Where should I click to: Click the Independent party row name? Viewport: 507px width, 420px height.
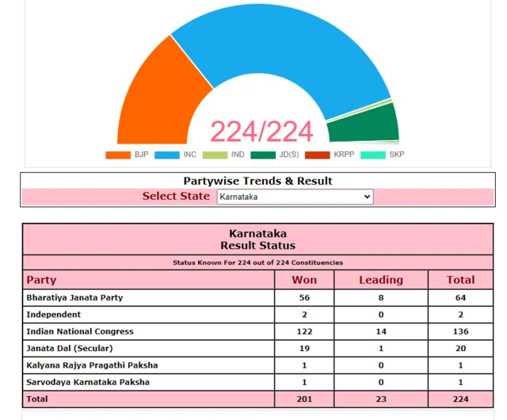tap(55, 315)
